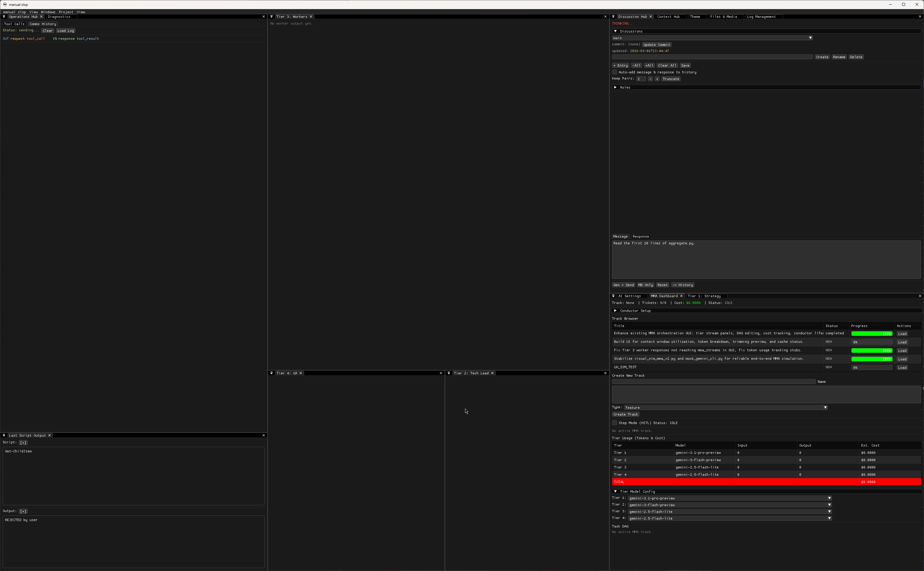
Task: Open the Project menu
Action: (x=66, y=12)
